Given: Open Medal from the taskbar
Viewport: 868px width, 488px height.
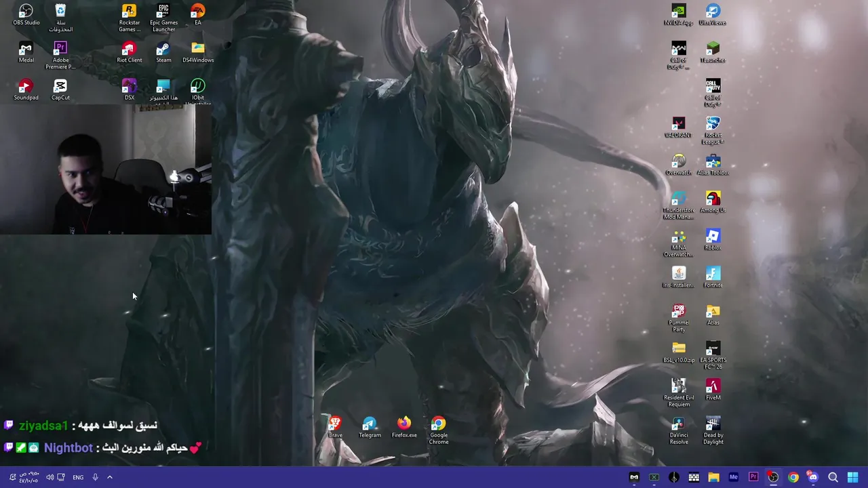Looking at the screenshot, I should point(634,477).
